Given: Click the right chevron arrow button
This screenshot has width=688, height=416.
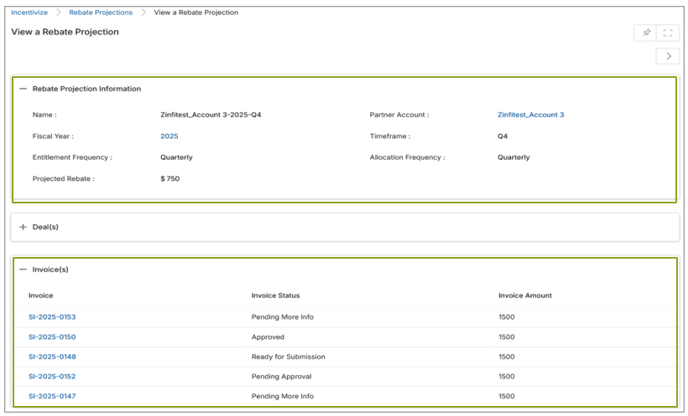Looking at the screenshot, I should pyautogui.click(x=668, y=57).
